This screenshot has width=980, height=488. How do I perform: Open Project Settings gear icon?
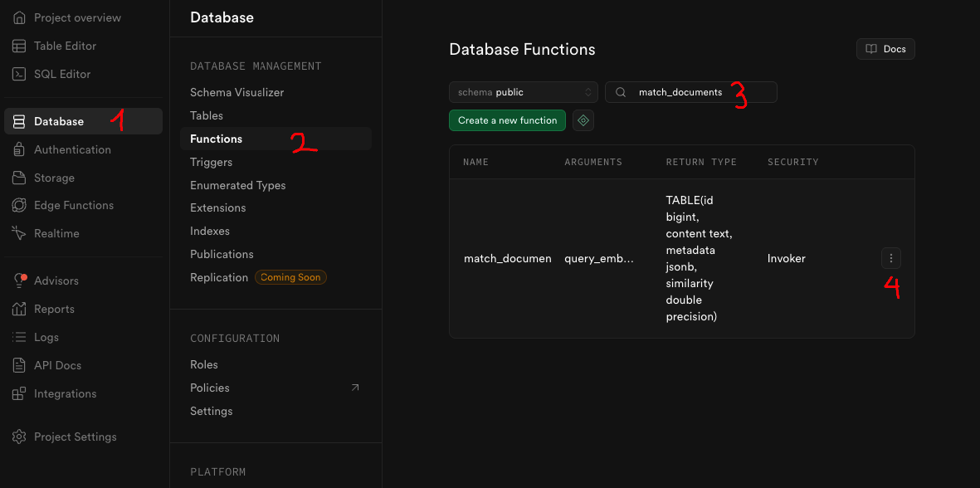click(18, 437)
